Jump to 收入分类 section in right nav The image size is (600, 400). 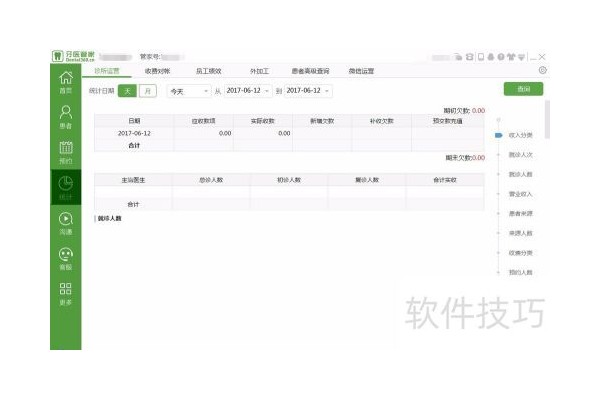pyautogui.click(x=520, y=135)
